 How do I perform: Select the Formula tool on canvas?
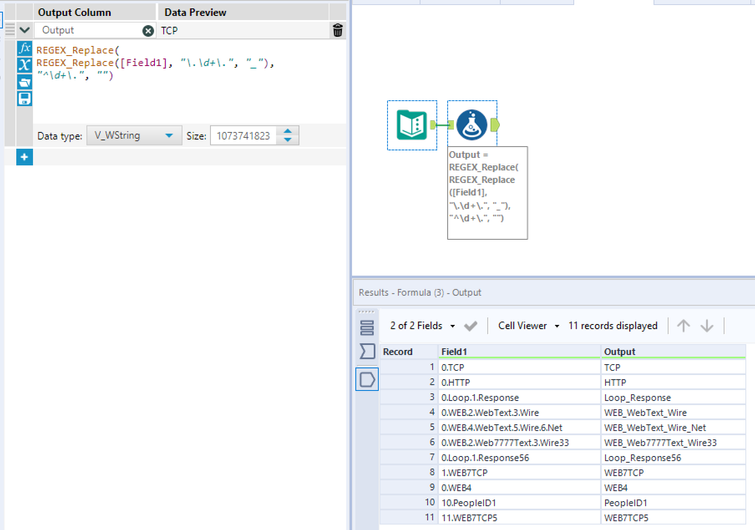(x=471, y=125)
